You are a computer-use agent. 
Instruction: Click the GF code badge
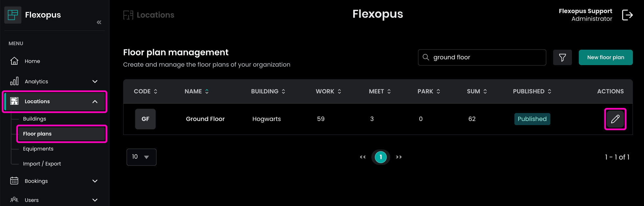point(145,119)
